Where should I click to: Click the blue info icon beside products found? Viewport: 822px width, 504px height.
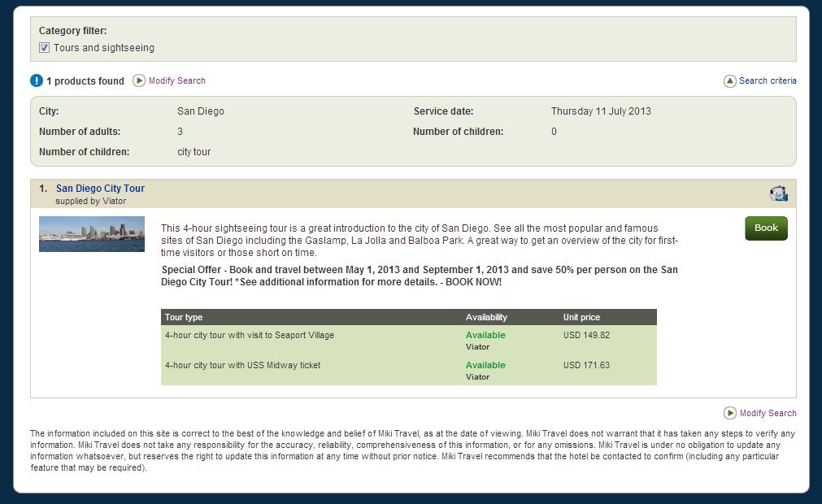(37, 80)
